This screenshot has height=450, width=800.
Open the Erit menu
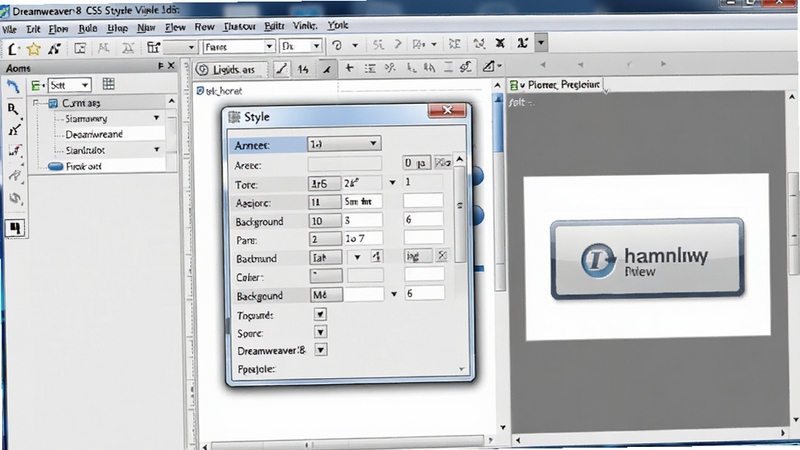tap(33, 29)
